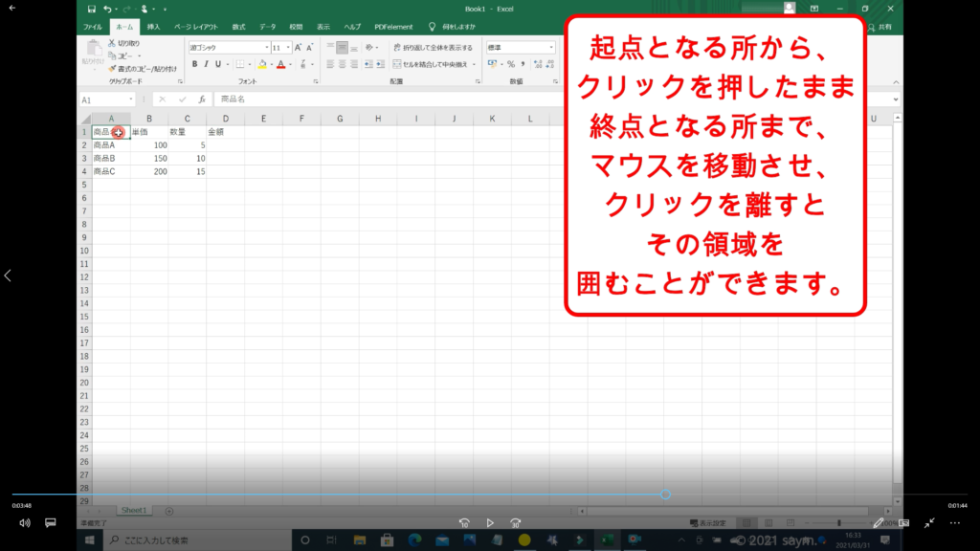Open the font name dropdown
Viewport: 980px width, 551px height.
[265, 47]
